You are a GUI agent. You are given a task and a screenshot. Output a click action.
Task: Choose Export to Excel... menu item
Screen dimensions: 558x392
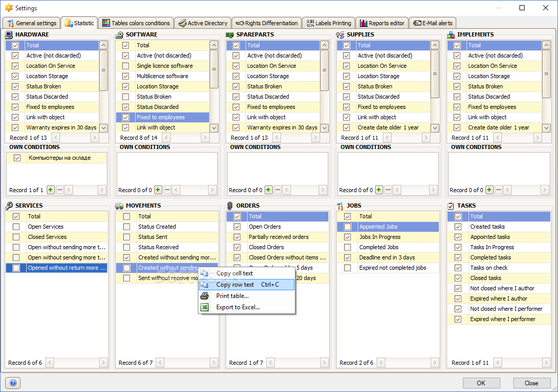click(247, 307)
